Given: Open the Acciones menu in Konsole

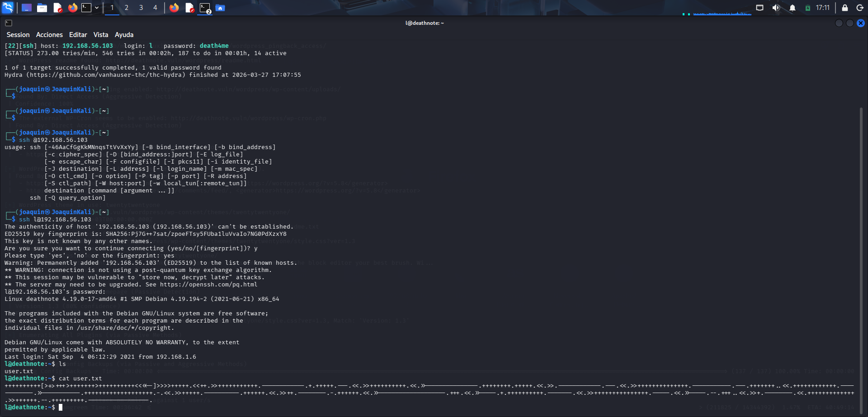Looking at the screenshot, I should click(x=49, y=34).
